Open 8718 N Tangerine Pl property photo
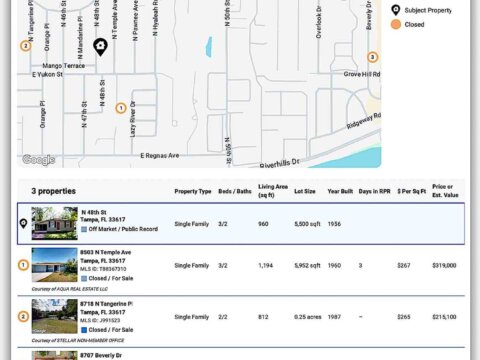 click(x=55, y=316)
